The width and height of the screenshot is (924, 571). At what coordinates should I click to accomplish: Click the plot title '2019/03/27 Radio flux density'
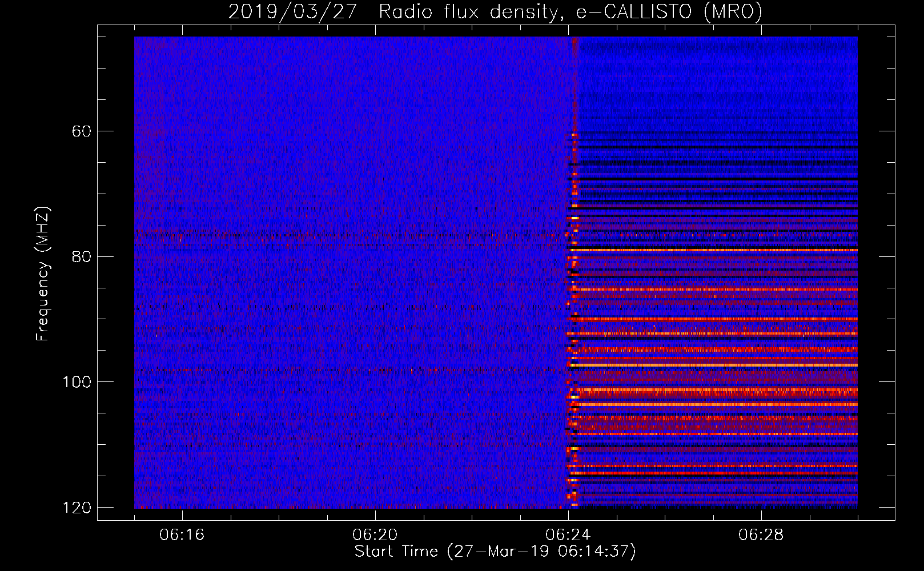(495, 11)
